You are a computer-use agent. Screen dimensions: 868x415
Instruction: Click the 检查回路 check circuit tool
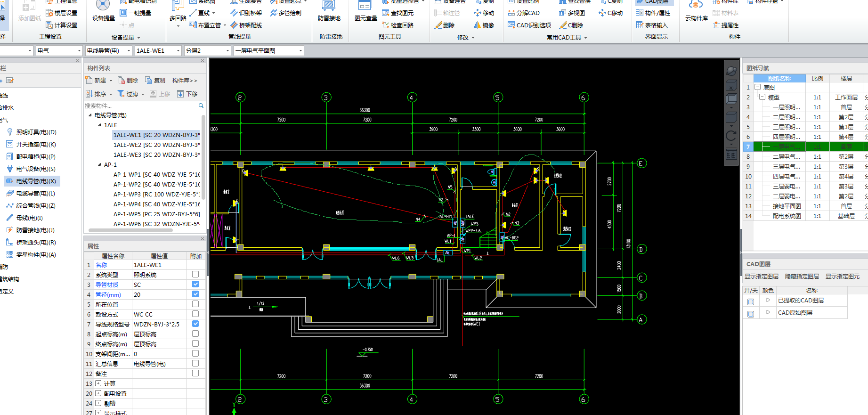tap(398, 25)
